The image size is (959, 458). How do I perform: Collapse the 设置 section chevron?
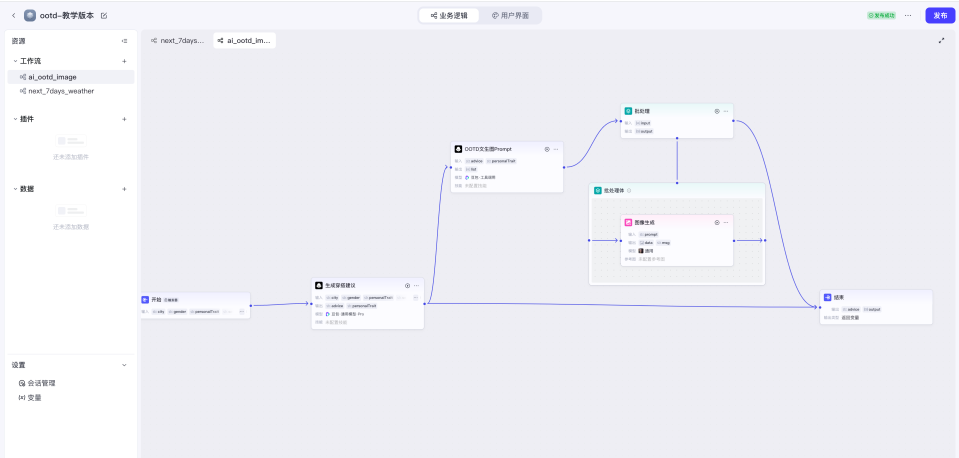pyautogui.click(x=124, y=365)
